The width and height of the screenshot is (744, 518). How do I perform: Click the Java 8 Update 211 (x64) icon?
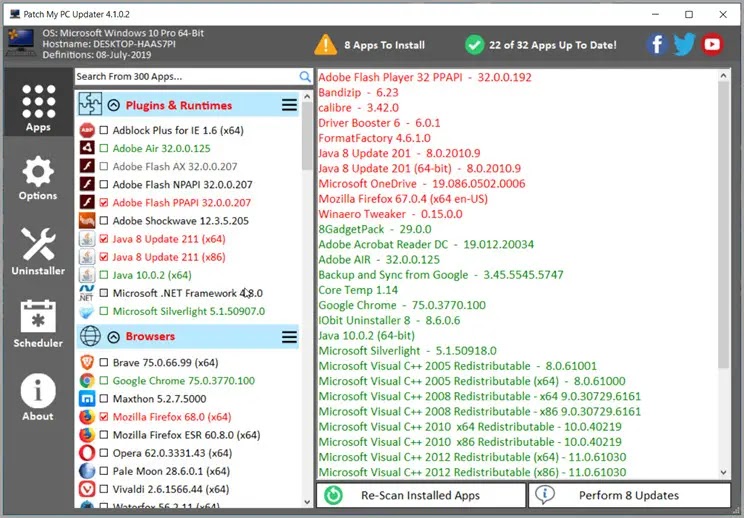click(x=87, y=239)
